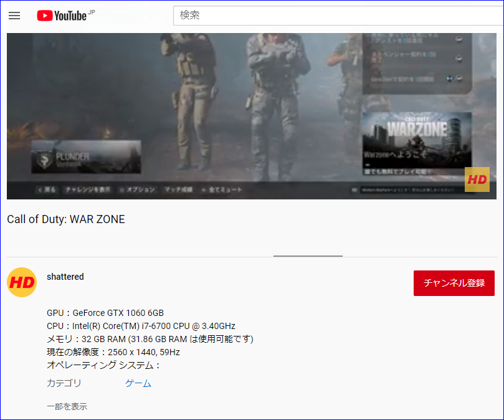
Task: Select the オペレーティング システム line
Action: click(x=103, y=365)
